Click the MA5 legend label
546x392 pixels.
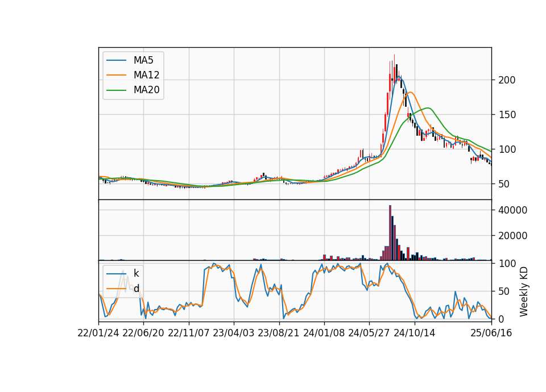tap(143, 60)
